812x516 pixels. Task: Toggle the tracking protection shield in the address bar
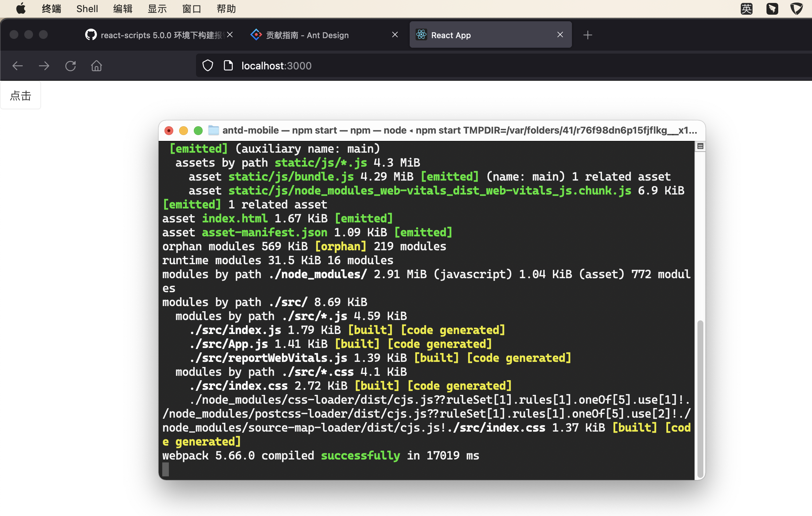tap(208, 65)
